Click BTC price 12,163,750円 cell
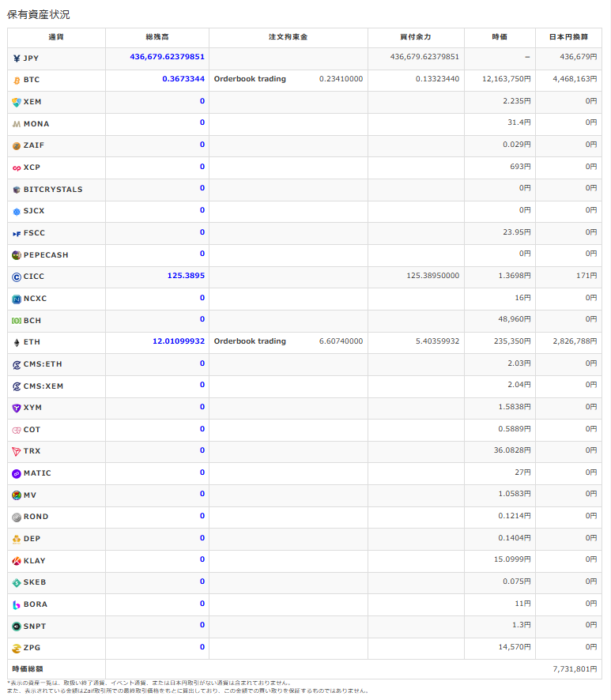The width and height of the screenshot is (611, 700). tap(507, 78)
